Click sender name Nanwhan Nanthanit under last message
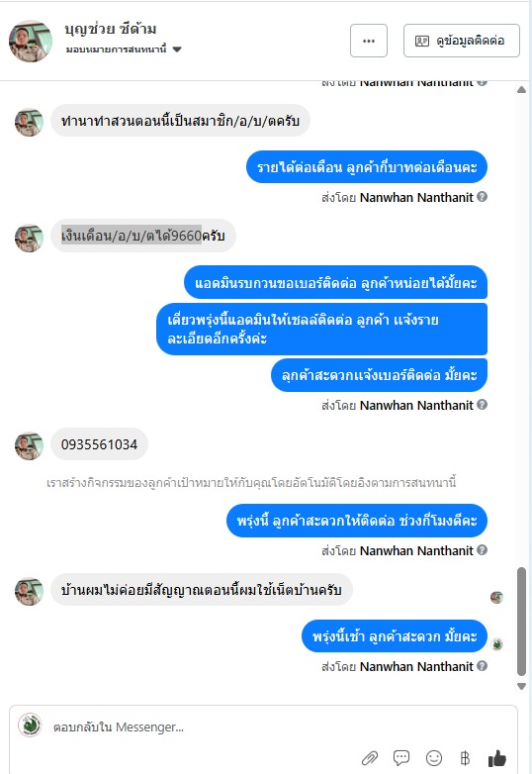 (416, 666)
